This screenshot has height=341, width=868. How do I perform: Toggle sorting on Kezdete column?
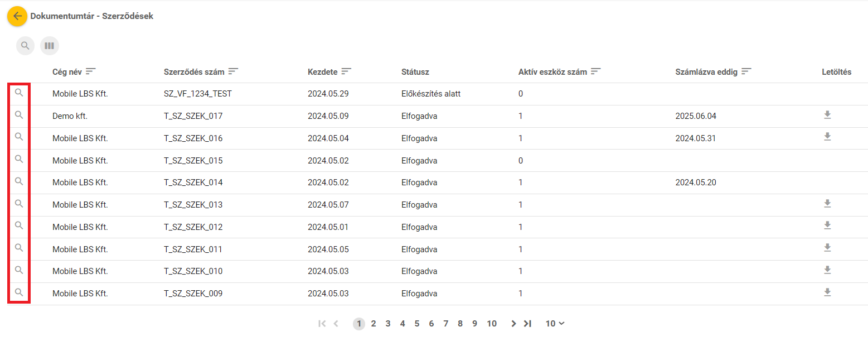click(346, 71)
